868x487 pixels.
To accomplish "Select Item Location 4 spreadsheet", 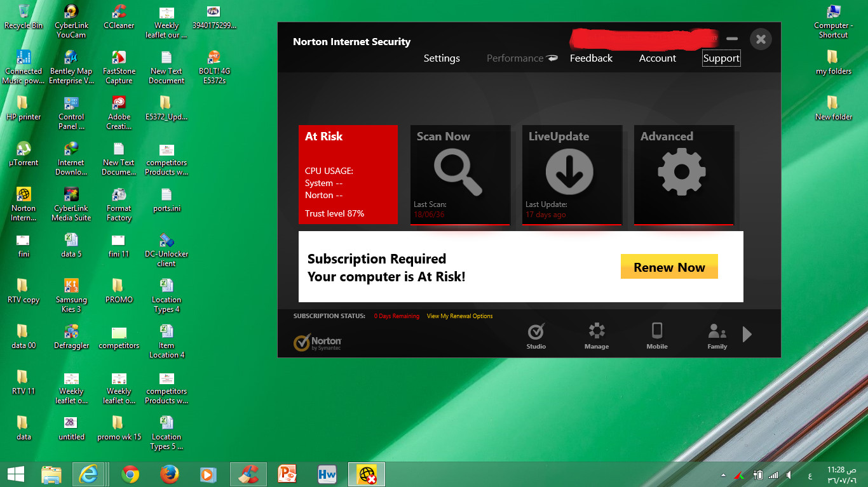I will [166, 341].
